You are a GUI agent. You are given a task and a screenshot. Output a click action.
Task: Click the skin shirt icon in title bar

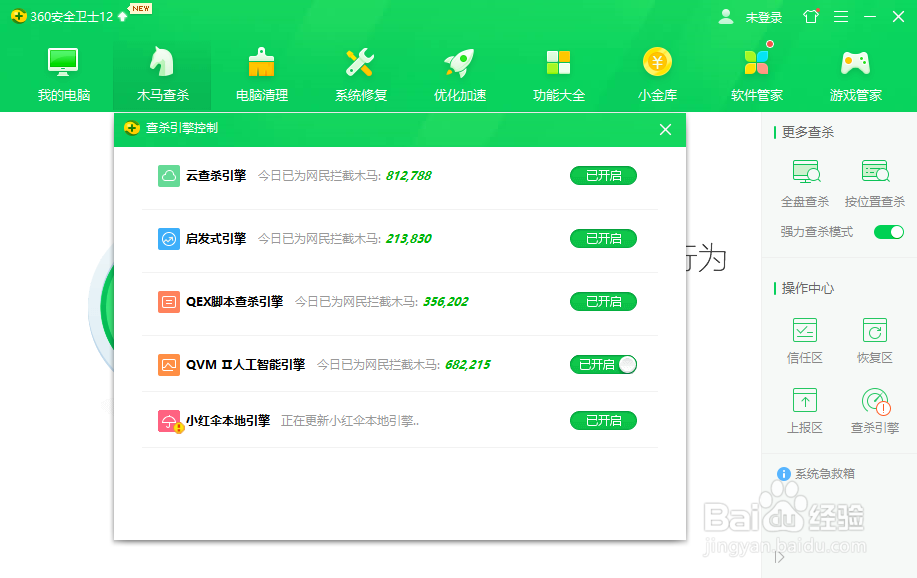click(811, 16)
